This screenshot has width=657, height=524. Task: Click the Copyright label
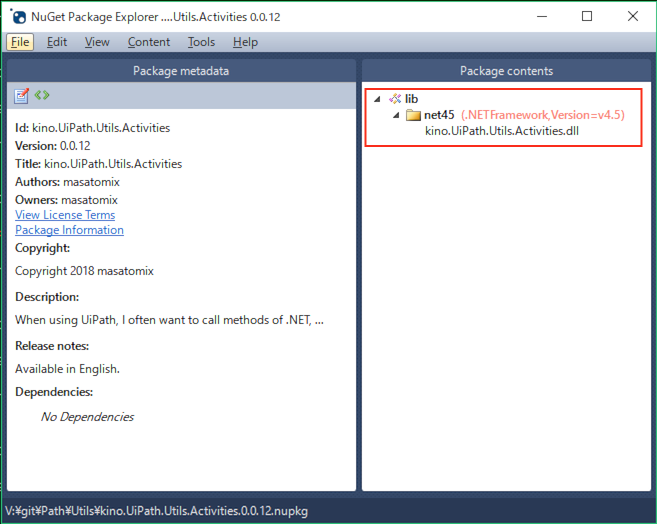[x=42, y=248]
